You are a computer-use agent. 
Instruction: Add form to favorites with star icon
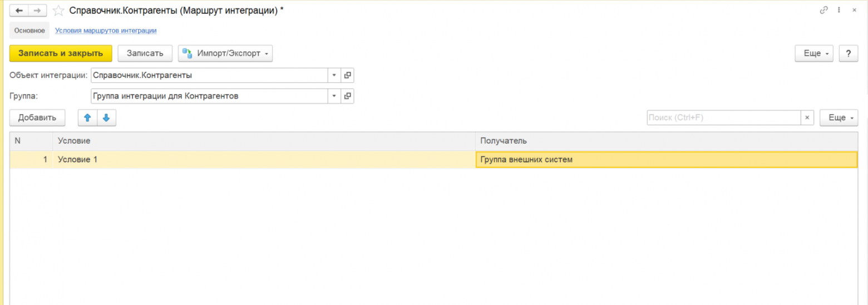tap(57, 11)
